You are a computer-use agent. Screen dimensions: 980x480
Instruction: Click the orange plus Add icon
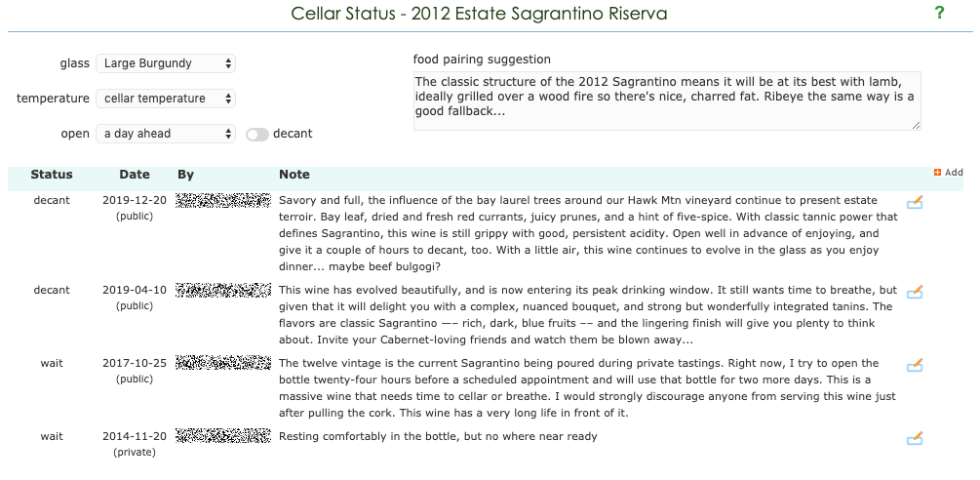tap(937, 173)
